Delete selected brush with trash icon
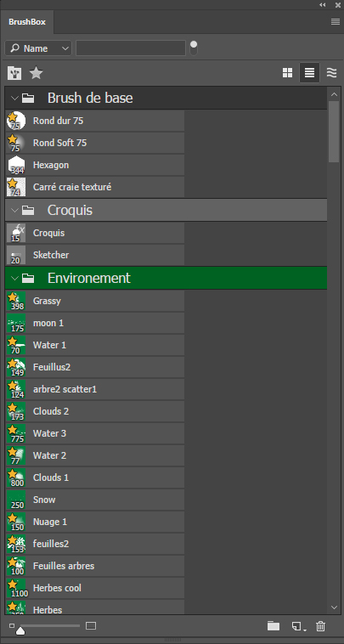Screen dimensions: 344x644 [x=320, y=626]
